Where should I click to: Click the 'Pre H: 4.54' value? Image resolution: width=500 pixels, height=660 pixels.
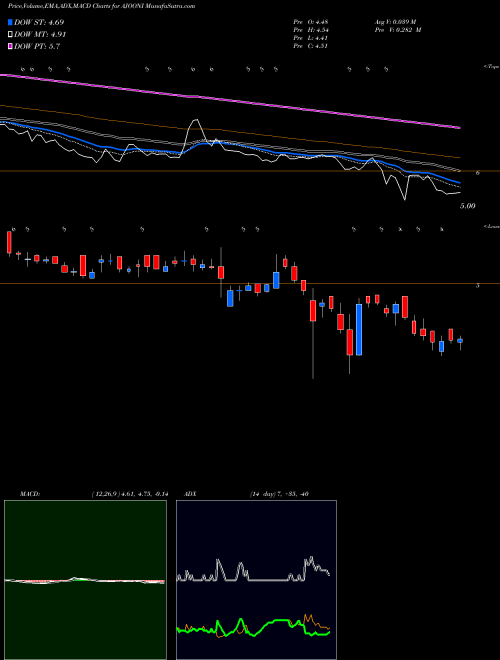pyautogui.click(x=311, y=30)
